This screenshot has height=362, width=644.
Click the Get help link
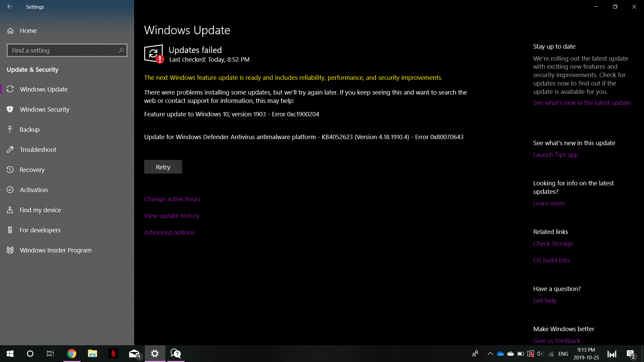click(545, 300)
